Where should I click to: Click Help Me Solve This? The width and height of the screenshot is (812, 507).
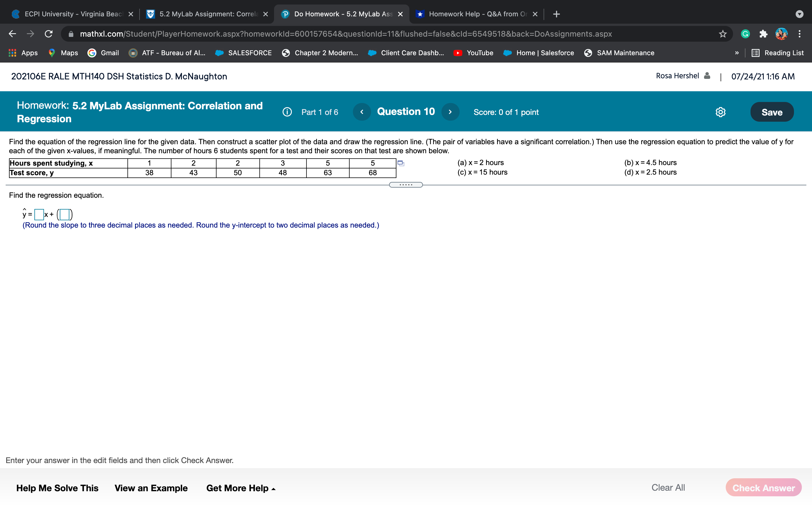tap(57, 488)
